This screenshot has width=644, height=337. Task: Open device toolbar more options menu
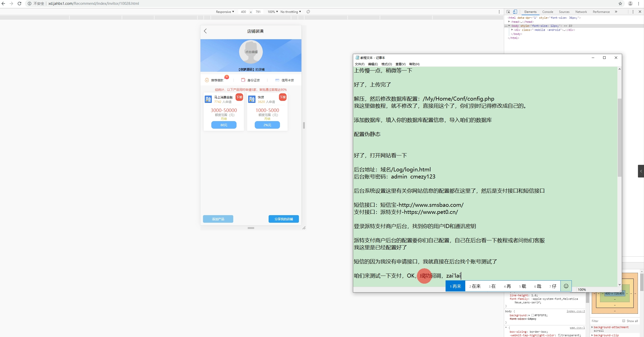pos(499,12)
